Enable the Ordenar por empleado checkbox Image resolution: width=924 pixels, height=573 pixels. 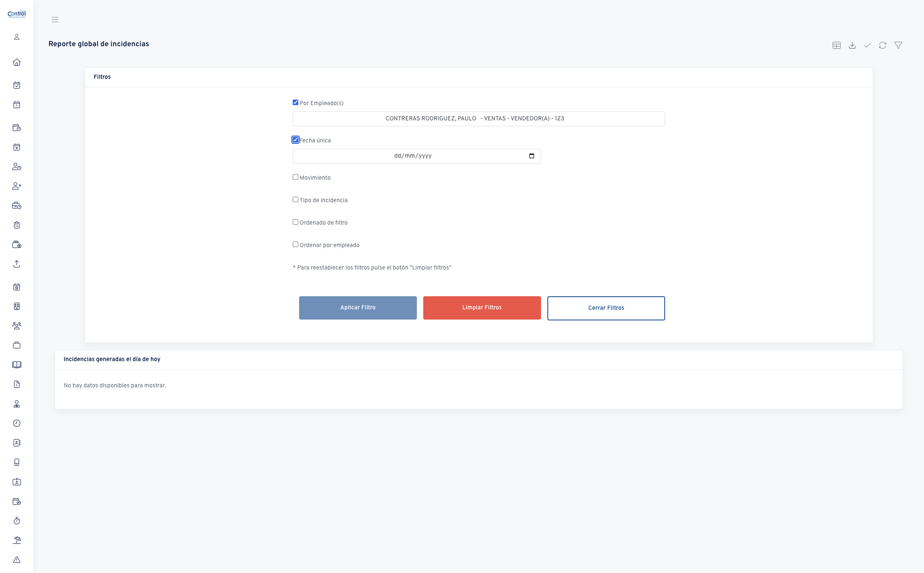[296, 245]
